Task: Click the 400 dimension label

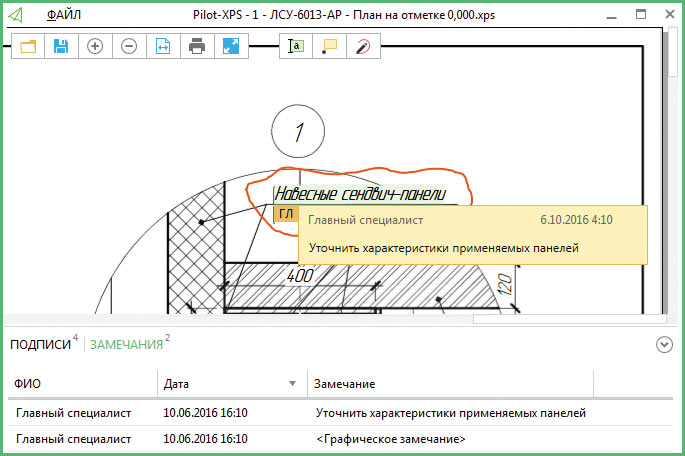Action: coord(300,276)
